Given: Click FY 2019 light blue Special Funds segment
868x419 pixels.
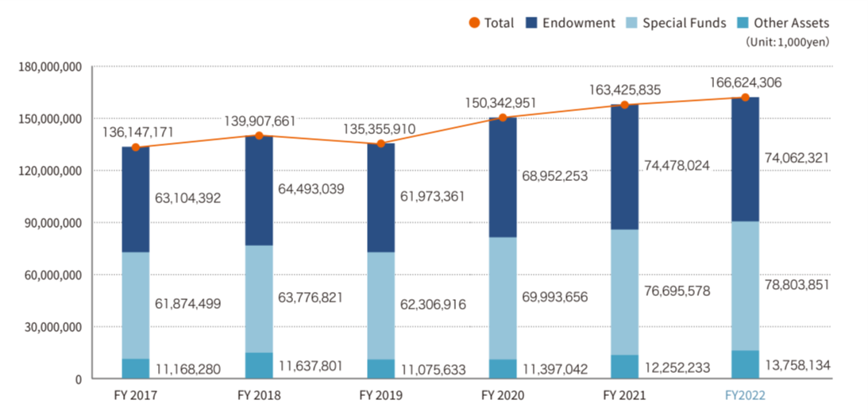Looking at the screenshot, I should 381,306.
